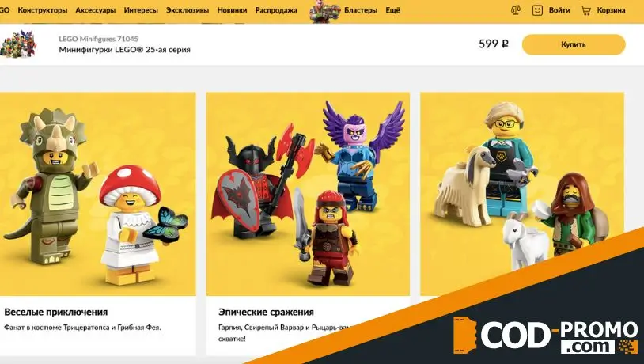The width and height of the screenshot is (644, 364).
Task: Expand the Ещё menu
Action: 392,10
